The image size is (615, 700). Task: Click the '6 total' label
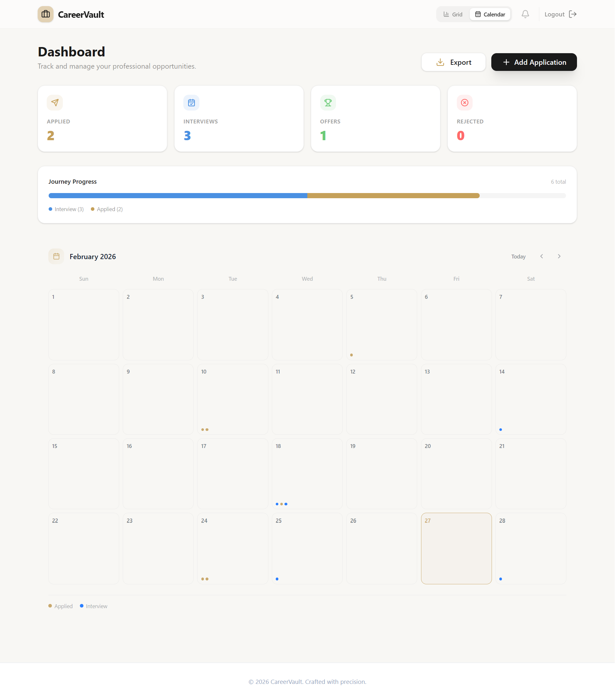[559, 182]
